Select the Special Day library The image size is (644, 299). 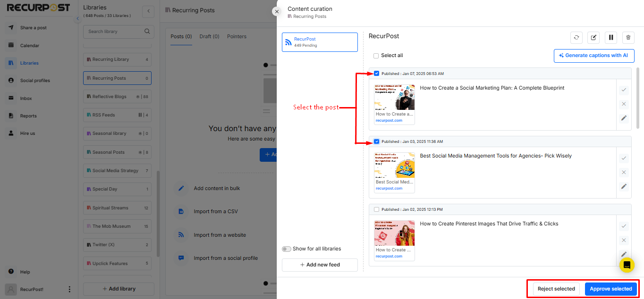[117, 189]
